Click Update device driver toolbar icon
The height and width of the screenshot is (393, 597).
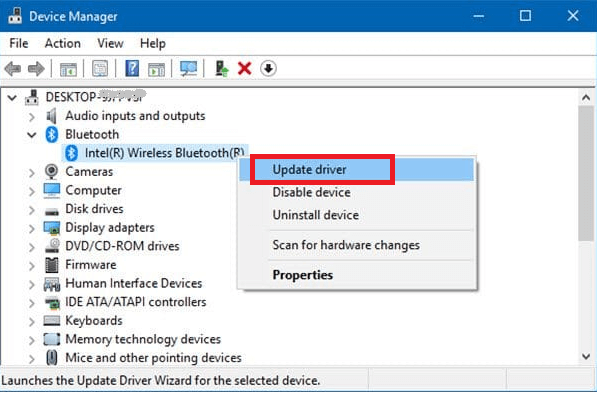coord(222,69)
